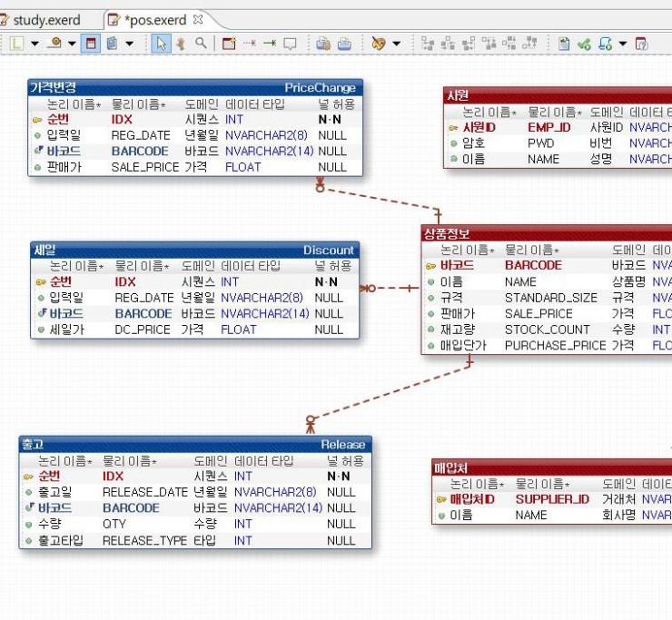The image size is (672, 620).
Task: Select the note comment bubble tool
Action: pyautogui.click(x=290, y=44)
